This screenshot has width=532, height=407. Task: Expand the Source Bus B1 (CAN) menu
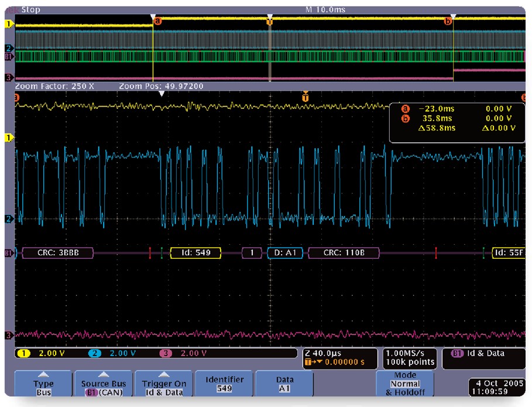(104, 384)
